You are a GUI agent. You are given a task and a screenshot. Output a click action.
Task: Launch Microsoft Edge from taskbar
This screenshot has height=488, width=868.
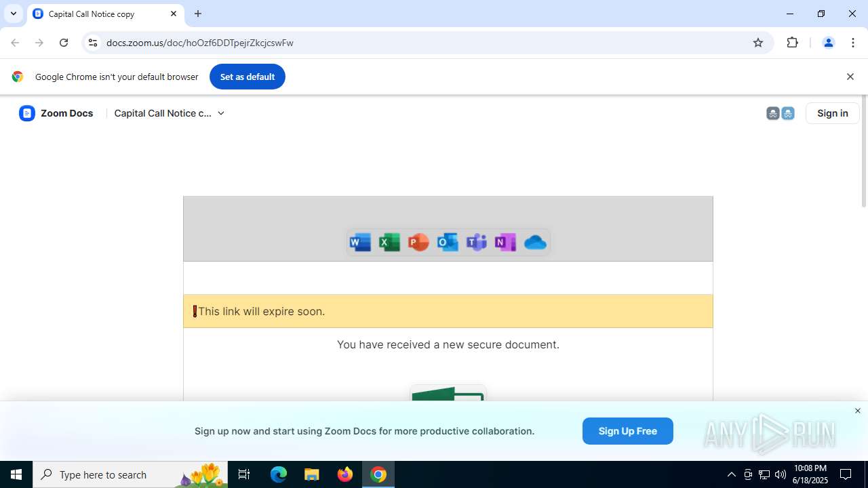[279, 474]
